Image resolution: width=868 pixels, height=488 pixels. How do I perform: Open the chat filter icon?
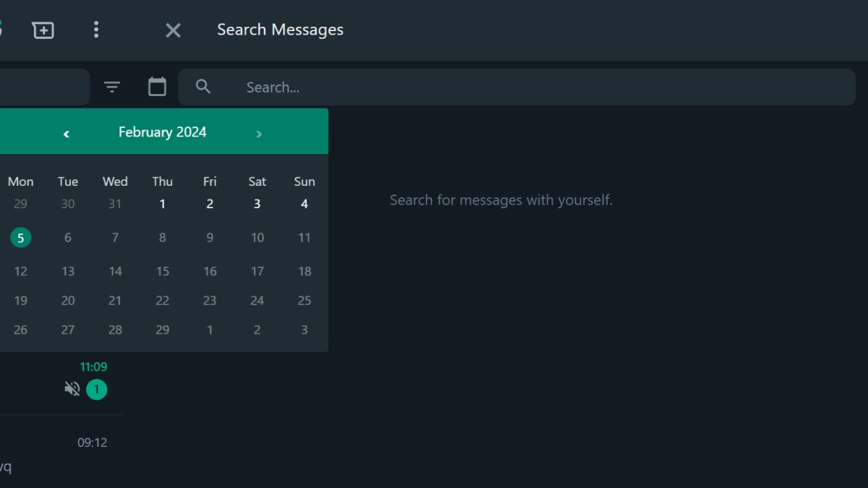pos(111,87)
